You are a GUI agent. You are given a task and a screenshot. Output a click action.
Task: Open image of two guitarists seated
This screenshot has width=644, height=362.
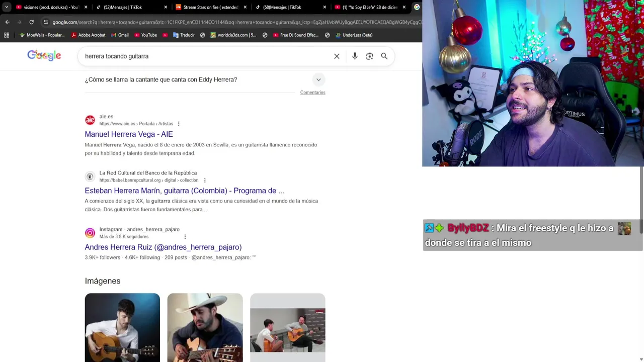pyautogui.click(x=288, y=327)
